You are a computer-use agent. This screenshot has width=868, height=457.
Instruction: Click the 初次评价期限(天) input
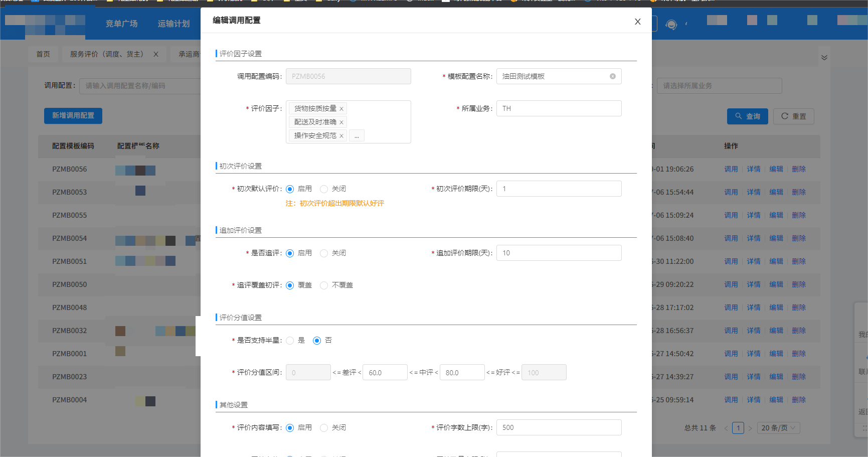pyautogui.click(x=559, y=189)
